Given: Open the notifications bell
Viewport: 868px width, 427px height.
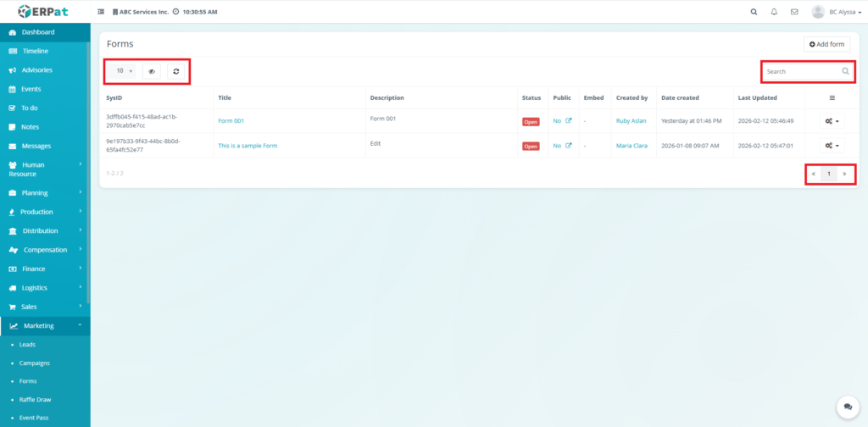Looking at the screenshot, I should pos(774,12).
